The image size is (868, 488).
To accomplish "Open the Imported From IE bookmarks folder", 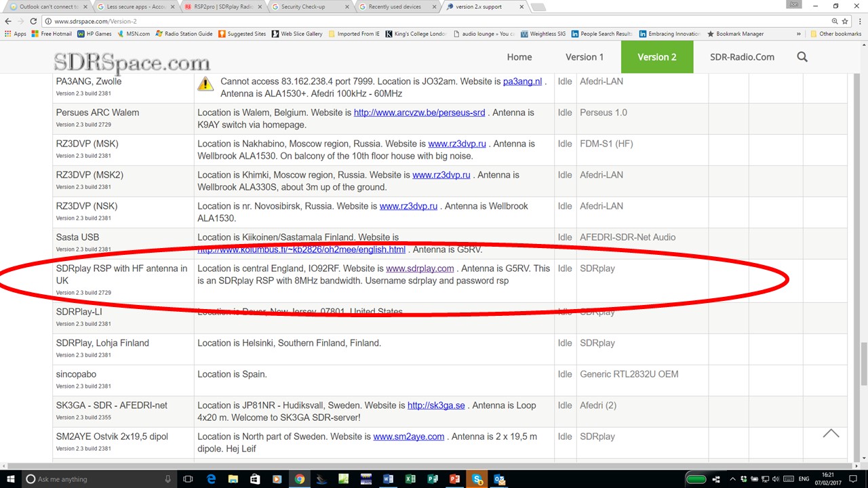I will tap(353, 34).
